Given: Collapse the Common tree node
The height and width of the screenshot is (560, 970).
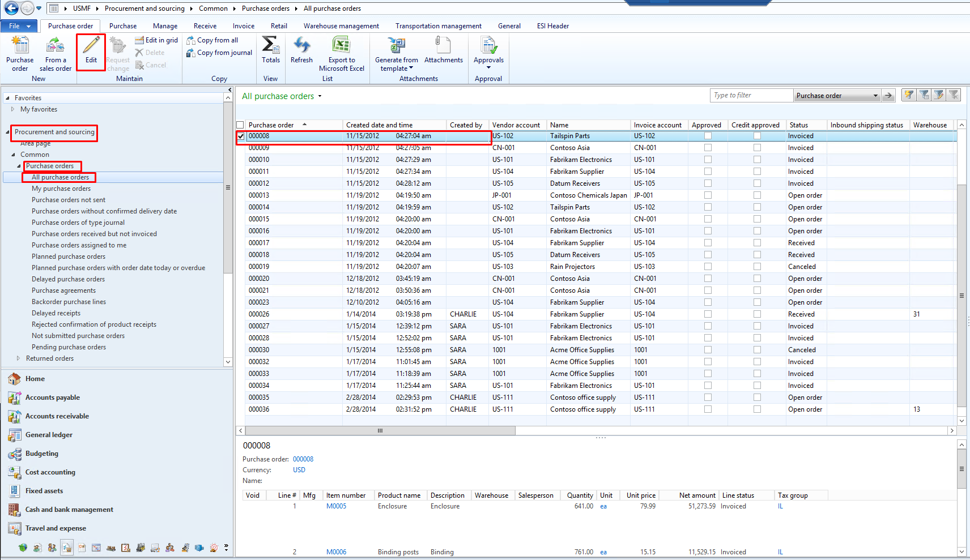Looking at the screenshot, I should 14,155.
